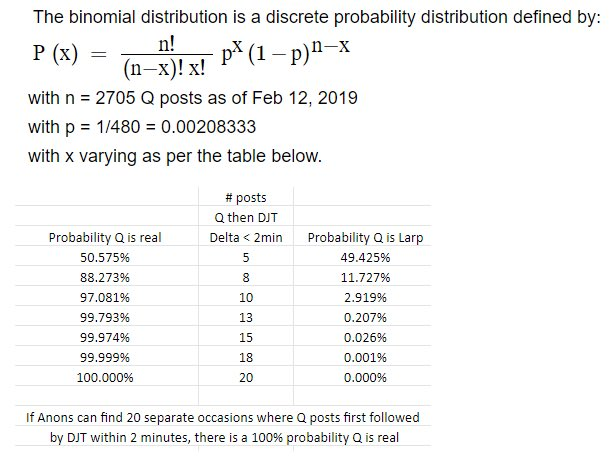610x456 pixels.
Task: Click the 'with p = 1/480' text line
Action: 142,127
